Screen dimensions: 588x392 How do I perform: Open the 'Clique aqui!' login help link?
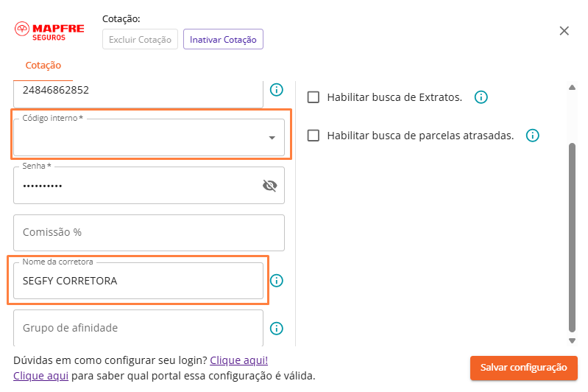tap(238, 360)
